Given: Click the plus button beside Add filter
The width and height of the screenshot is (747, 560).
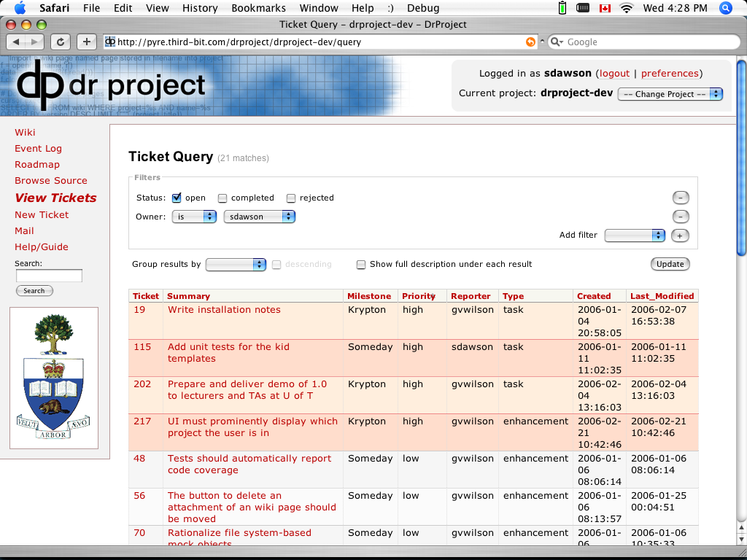Looking at the screenshot, I should coord(680,236).
